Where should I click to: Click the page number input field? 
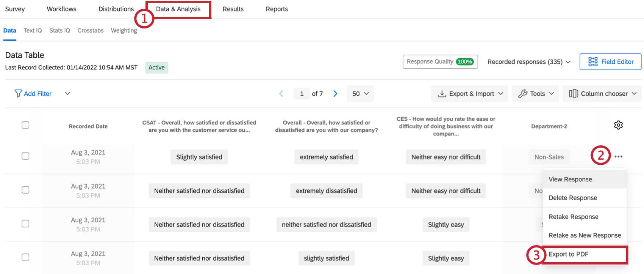302,94
